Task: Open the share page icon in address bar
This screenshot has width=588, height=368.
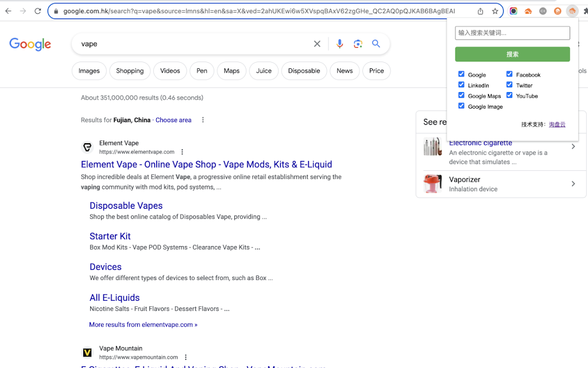Action: pos(481,11)
